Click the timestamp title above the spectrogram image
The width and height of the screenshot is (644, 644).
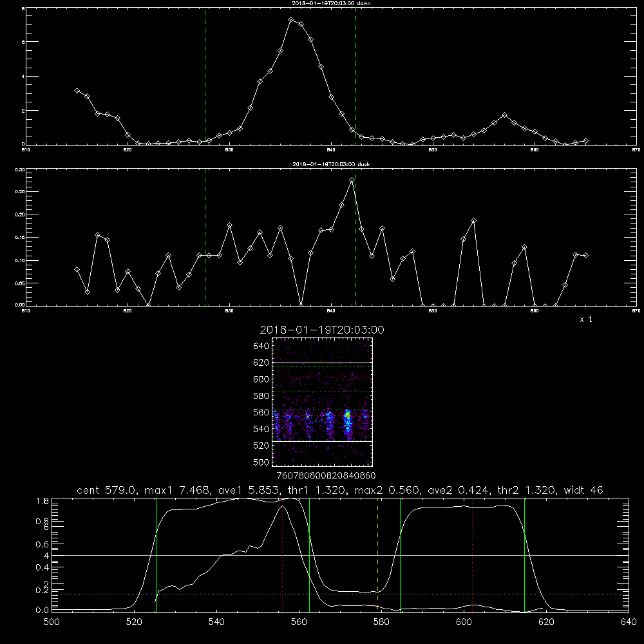[x=321, y=330]
